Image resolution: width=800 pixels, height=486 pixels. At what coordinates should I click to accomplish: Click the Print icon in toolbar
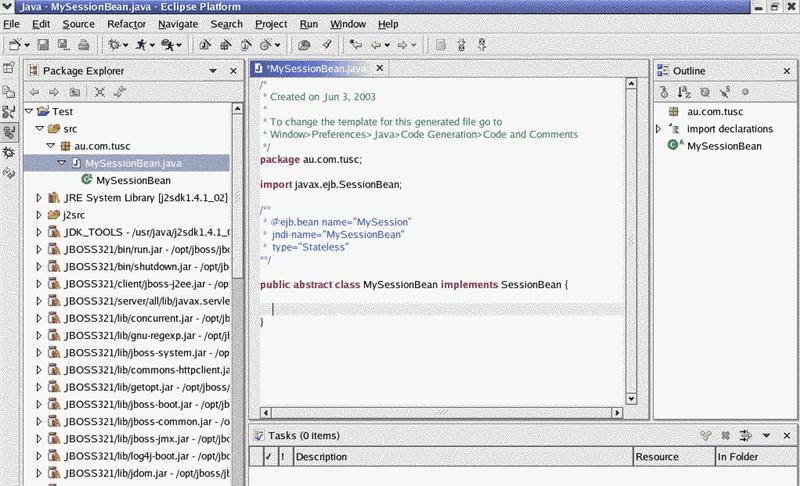click(x=83, y=45)
